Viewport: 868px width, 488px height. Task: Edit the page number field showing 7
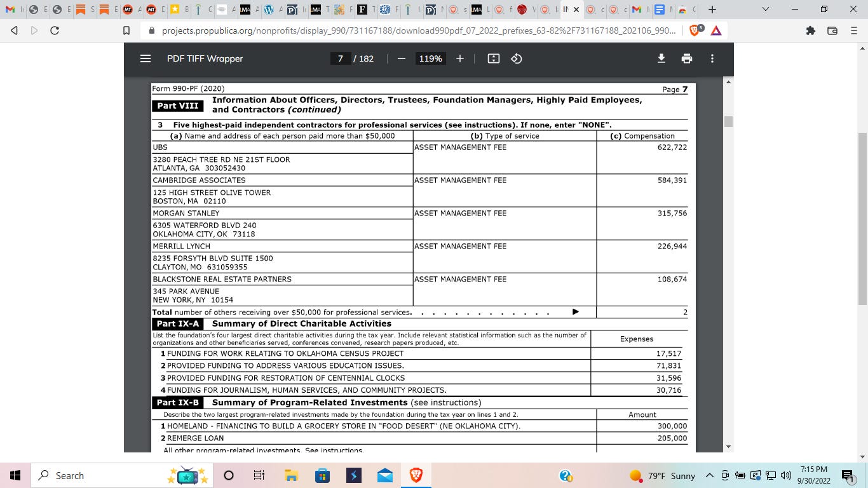pos(341,58)
